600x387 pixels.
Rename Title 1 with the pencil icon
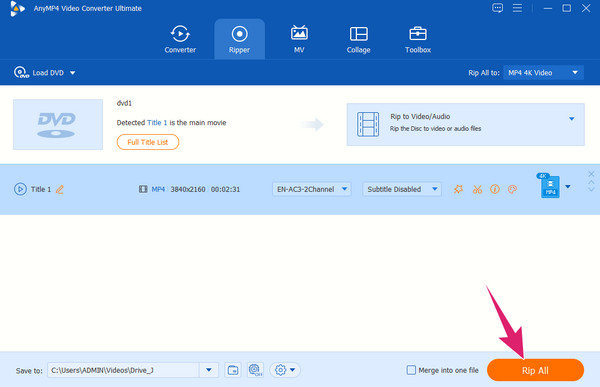[60, 189]
